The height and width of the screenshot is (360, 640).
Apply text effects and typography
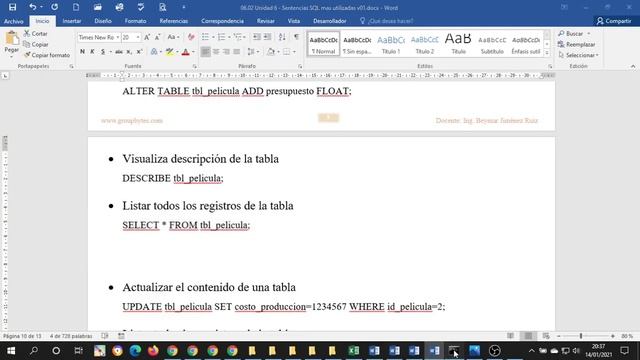pos(154,51)
